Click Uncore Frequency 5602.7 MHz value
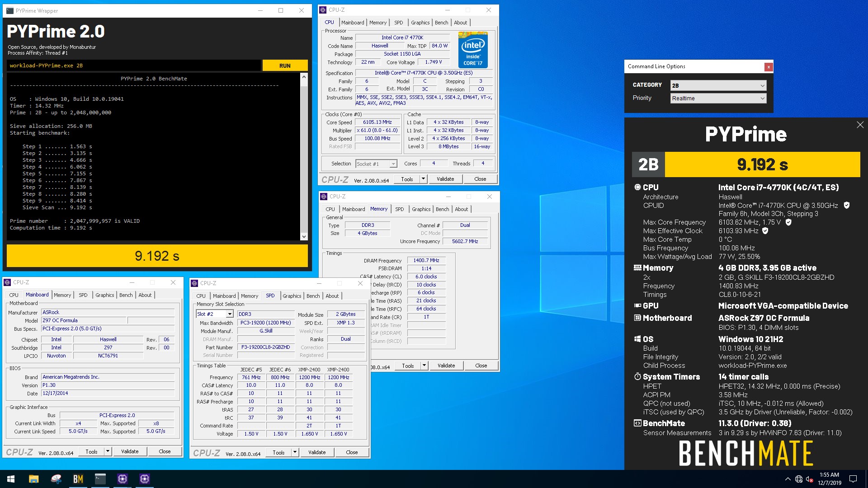This screenshot has height=488, width=868. pyautogui.click(x=465, y=241)
